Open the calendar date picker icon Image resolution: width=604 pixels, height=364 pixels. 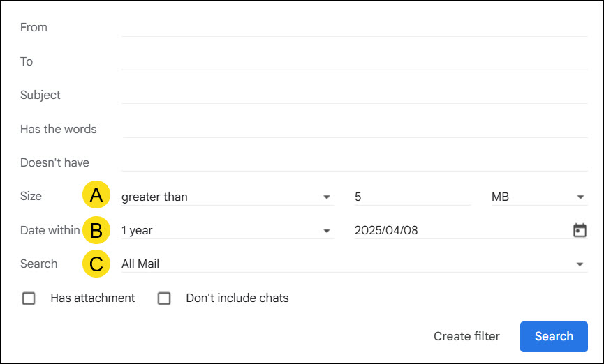(580, 230)
